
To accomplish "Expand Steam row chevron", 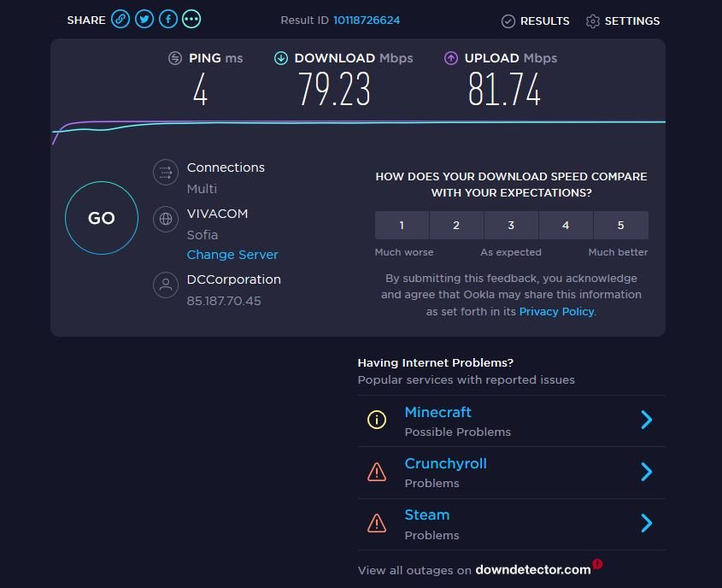I will (647, 523).
